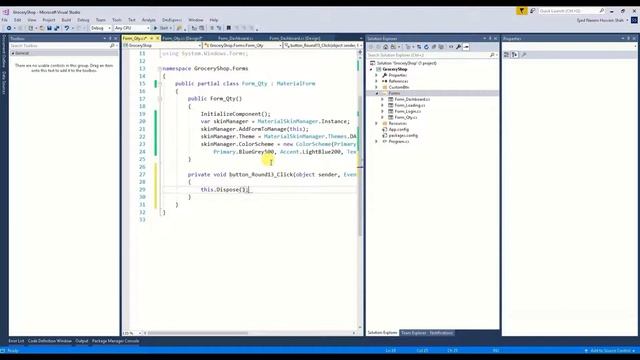
Task: Click the Save toolbar icon
Action: point(49,28)
